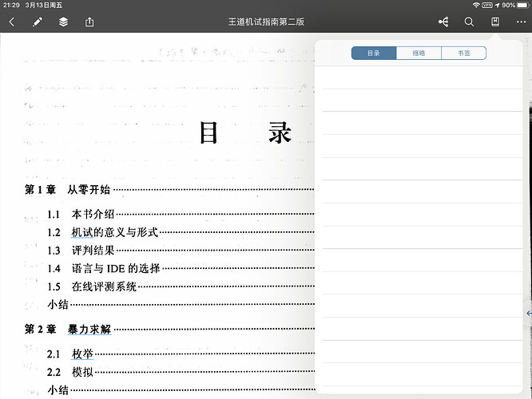Open the three-dots more menu
The width and height of the screenshot is (532, 399).
tap(521, 22)
